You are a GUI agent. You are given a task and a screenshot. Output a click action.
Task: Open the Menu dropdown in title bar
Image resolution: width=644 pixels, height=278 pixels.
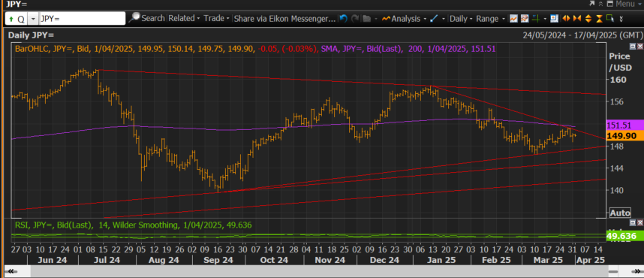tap(629, 4)
